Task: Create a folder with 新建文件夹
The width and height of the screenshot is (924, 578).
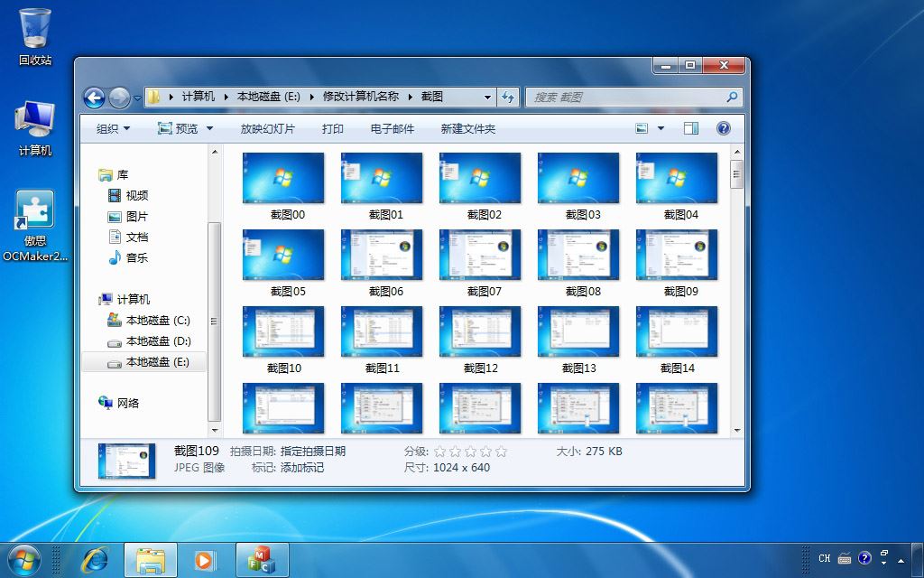Action: (468, 128)
